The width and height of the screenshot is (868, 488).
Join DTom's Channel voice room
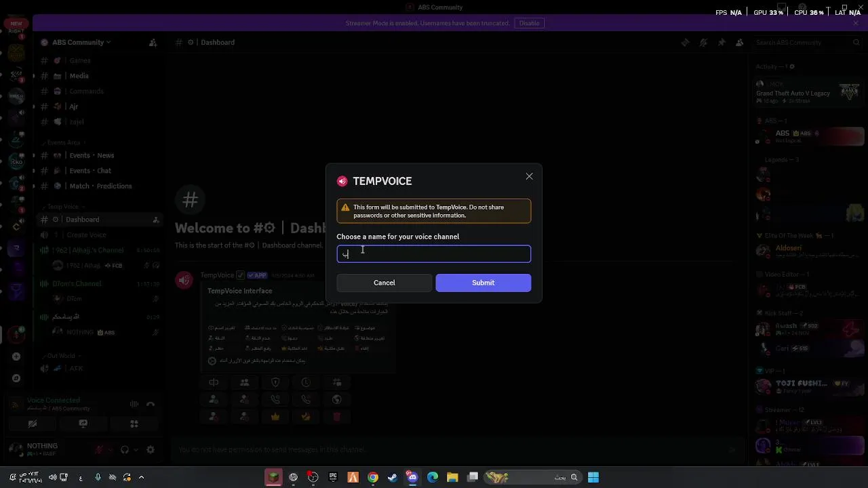pos(99,283)
